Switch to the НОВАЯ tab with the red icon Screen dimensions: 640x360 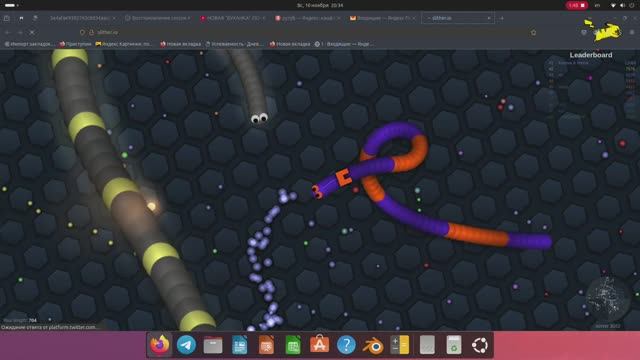(x=233, y=18)
